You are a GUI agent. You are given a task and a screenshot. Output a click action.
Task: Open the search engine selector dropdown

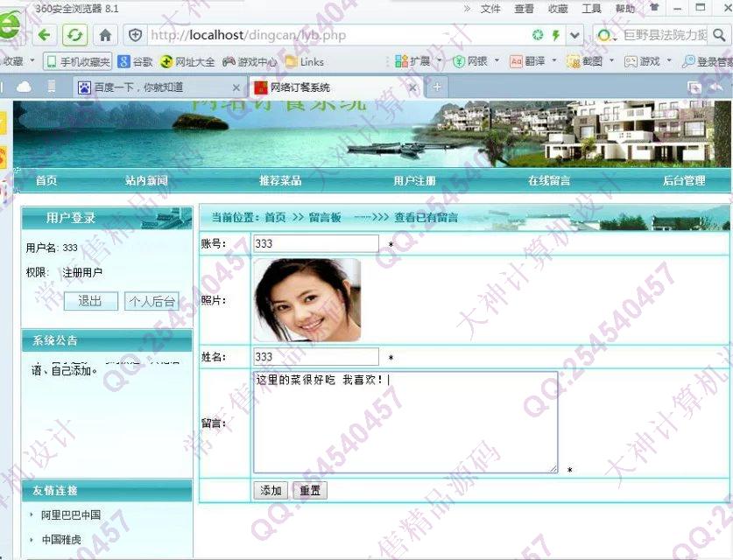pos(607,36)
